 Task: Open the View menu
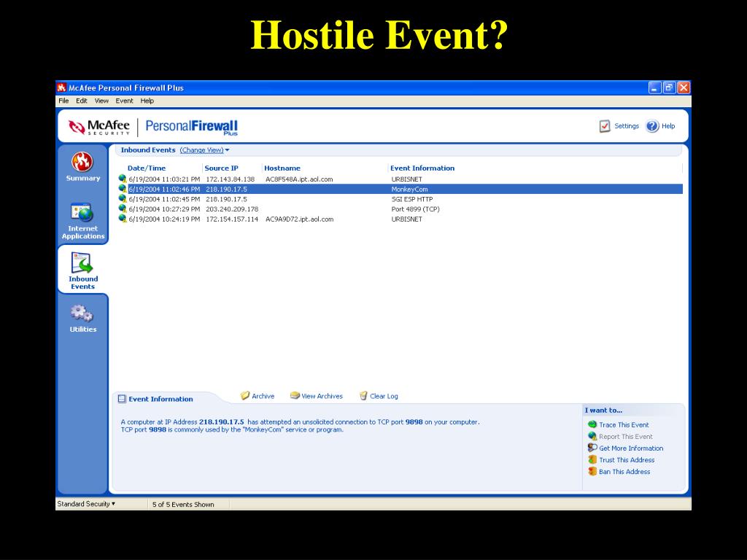pos(101,101)
